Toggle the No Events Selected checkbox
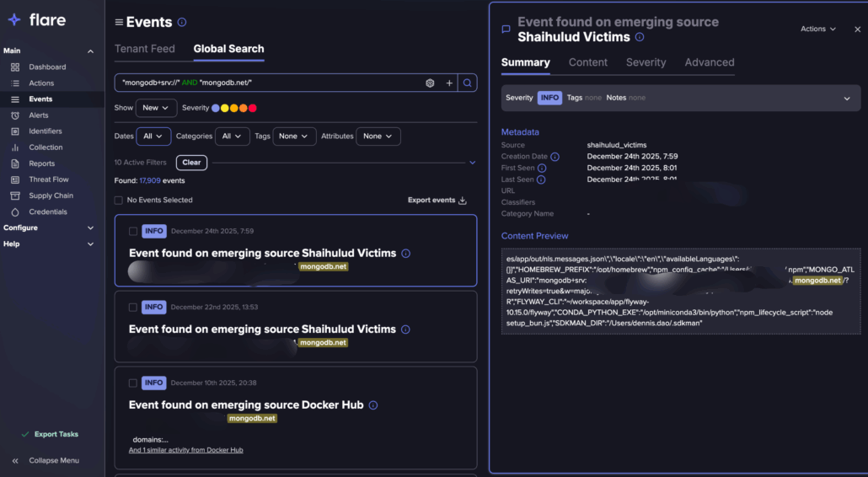 click(x=119, y=201)
